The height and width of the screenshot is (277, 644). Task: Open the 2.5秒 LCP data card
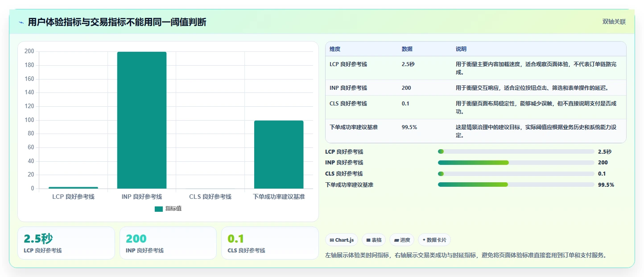point(66,243)
